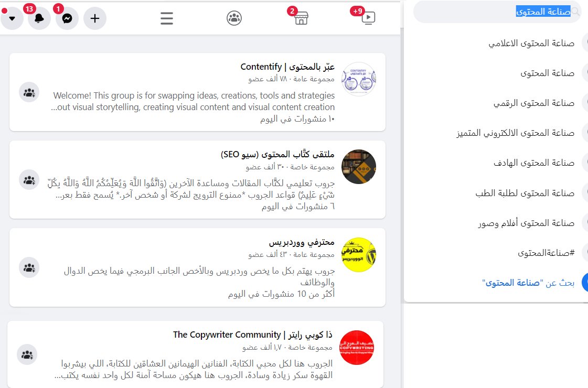This screenshot has width=588, height=388.
Task: Open group title ملتقى كتّاب المحتوى (سيو SEO)
Action: [277, 155]
